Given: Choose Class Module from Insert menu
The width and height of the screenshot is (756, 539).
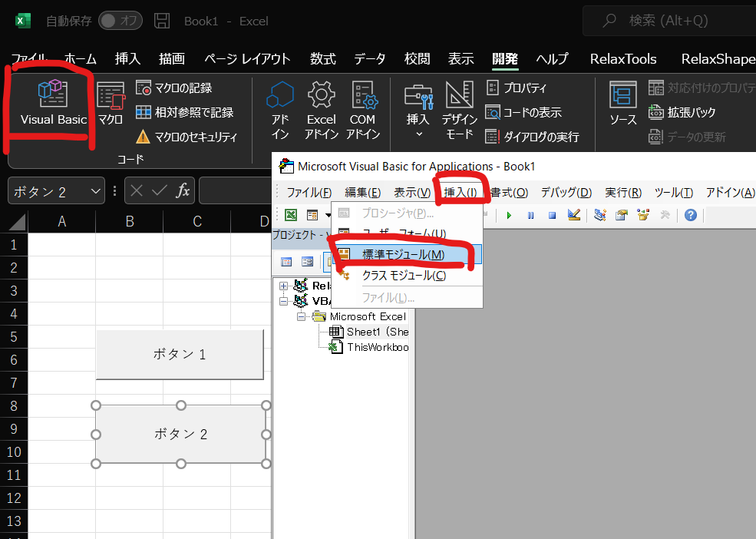Looking at the screenshot, I should [x=403, y=275].
